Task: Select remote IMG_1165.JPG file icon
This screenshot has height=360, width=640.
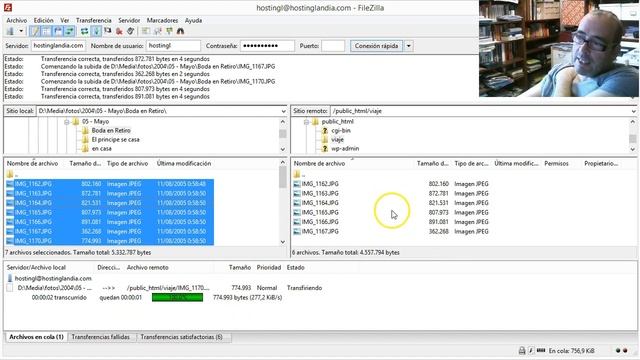Action: pos(297,213)
